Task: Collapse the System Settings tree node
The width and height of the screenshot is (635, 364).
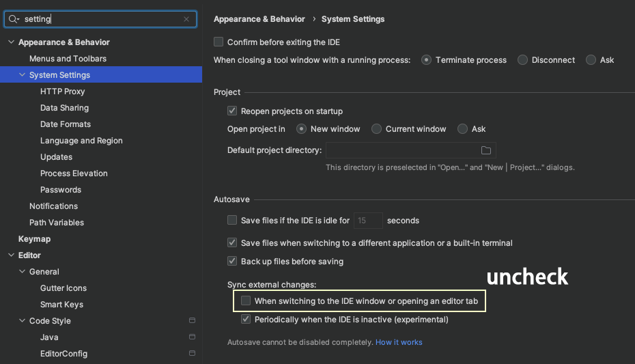Action: click(22, 75)
